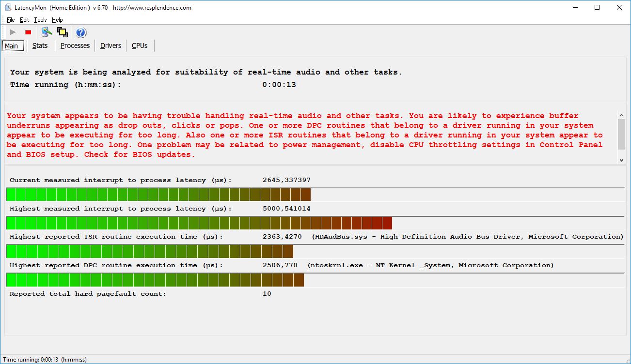Click the 'Time running (h:mm:ss):' label

(x=65, y=85)
